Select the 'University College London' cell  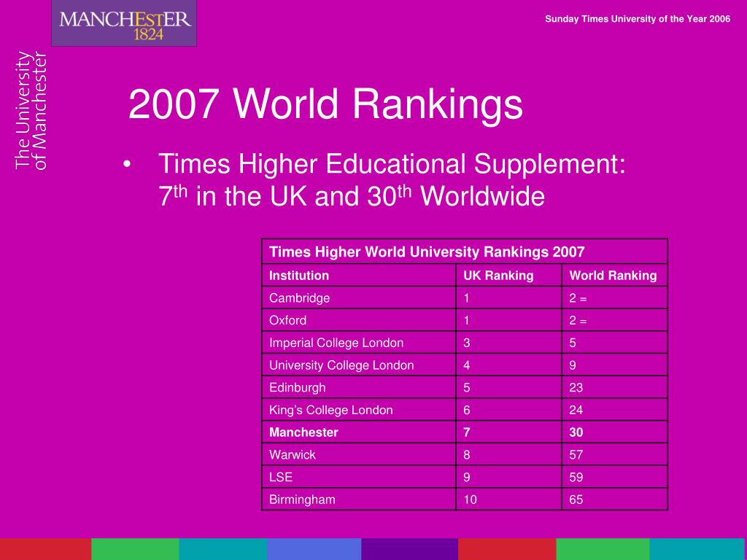pos(359,365)
